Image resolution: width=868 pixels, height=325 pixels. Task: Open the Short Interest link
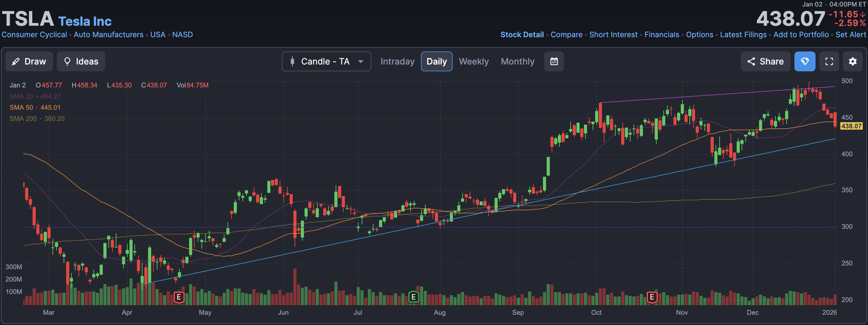pos(613,35)
